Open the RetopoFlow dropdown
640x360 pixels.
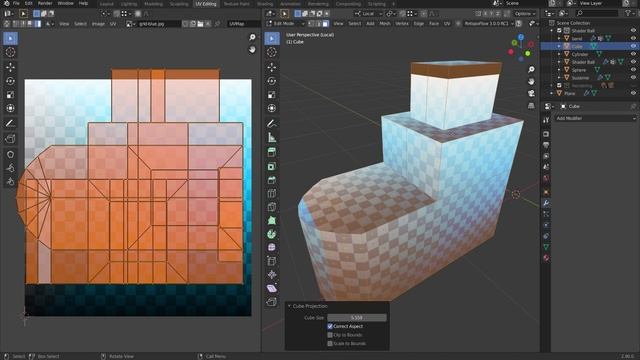(488, 24)
